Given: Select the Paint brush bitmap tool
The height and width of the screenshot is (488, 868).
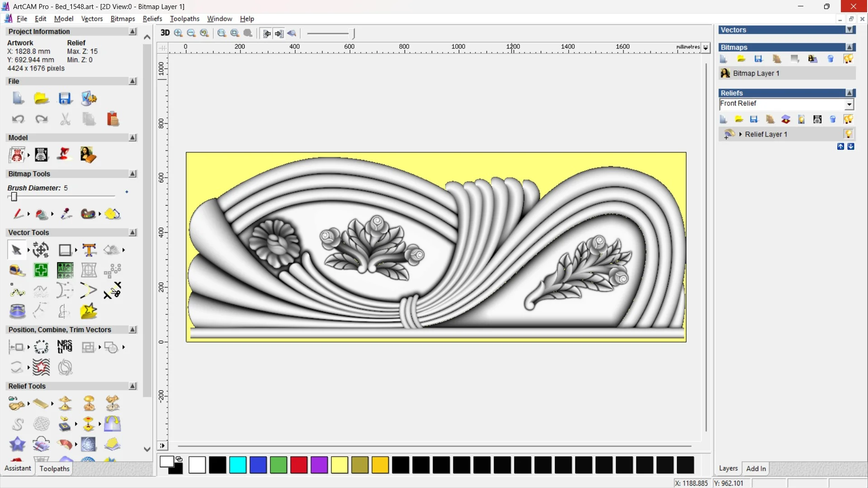Looking at the screenshot, I should (18, 214).
